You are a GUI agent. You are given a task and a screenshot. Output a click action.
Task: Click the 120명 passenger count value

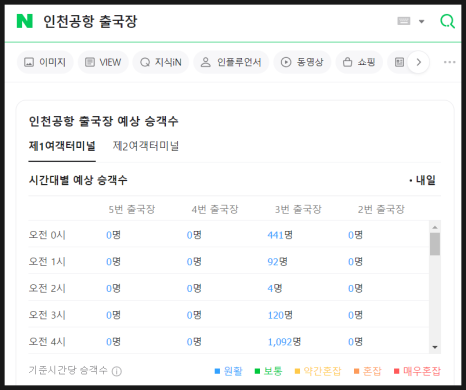click(x=280, y=315)
